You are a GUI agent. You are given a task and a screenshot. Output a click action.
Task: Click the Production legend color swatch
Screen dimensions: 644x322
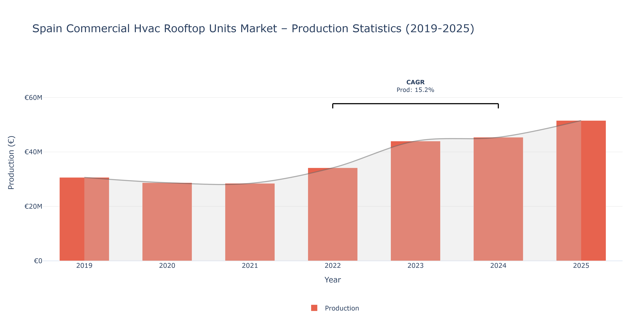point(314,308)
